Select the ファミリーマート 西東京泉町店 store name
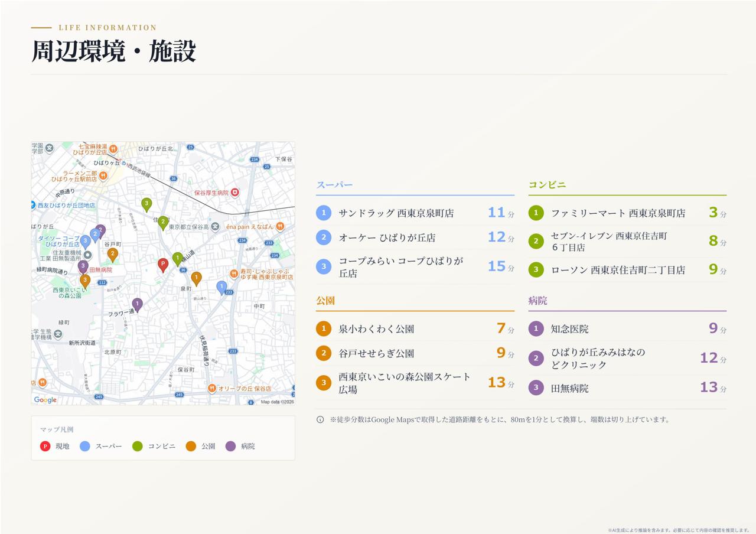Viewport: 756px width, 534px height. (x=618, y=213)
